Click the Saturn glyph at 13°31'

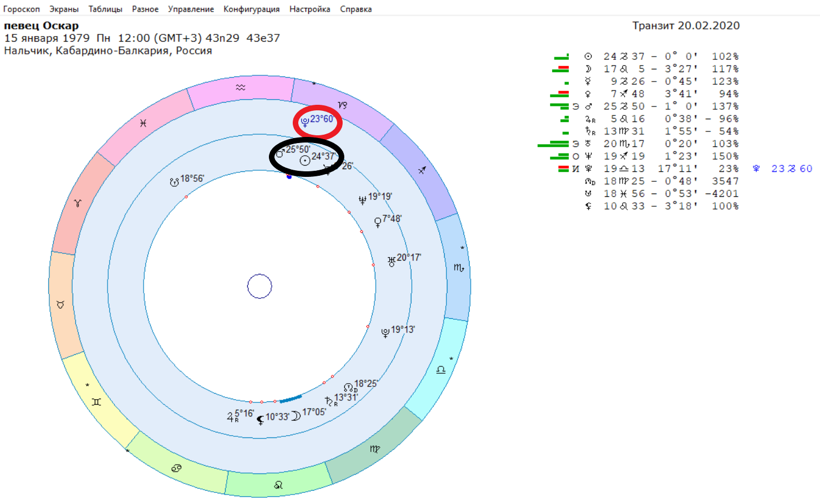click(330, 401)
